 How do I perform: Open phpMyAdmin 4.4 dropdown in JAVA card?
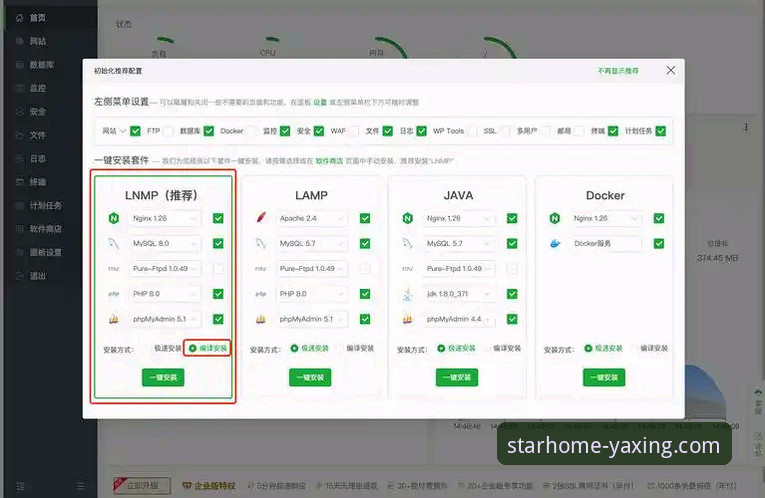pyautogui.click(x=459, y=319)
